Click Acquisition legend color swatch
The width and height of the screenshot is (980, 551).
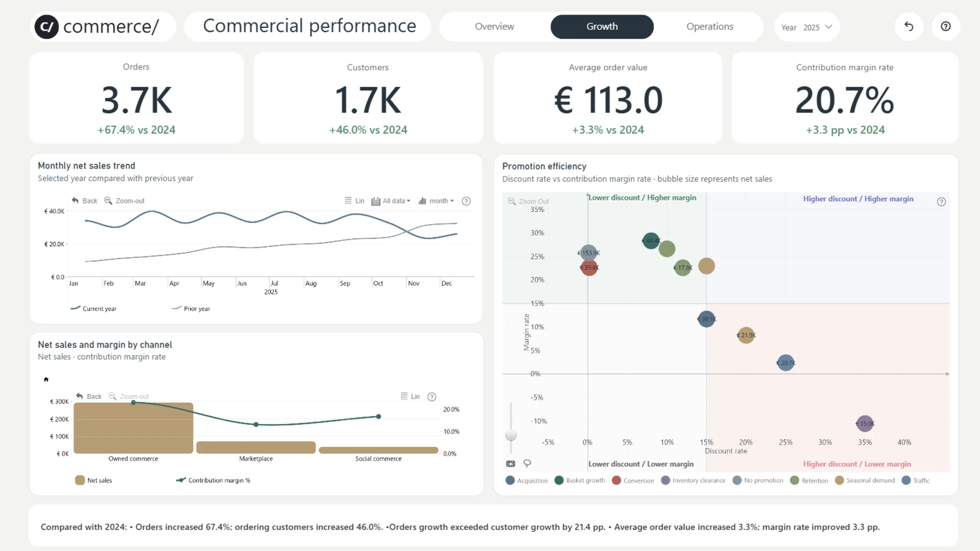coord(510,481)
